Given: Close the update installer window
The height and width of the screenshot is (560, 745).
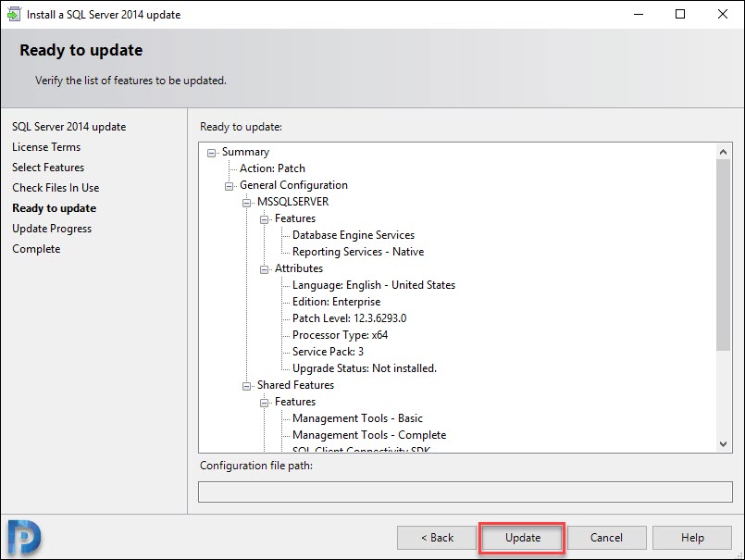Looking at the screenshot, I should (723, 14).
